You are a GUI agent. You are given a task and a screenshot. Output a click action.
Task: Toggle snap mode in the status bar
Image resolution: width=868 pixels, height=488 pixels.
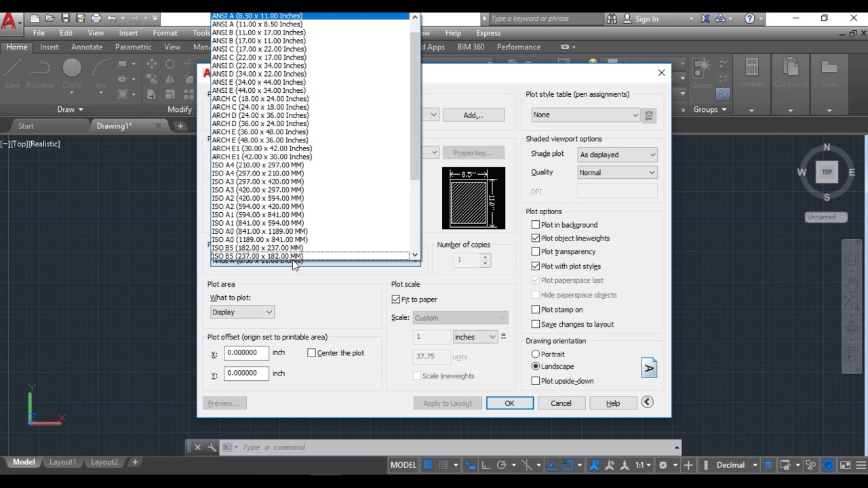pyautogui.click(x=443, y=465)
